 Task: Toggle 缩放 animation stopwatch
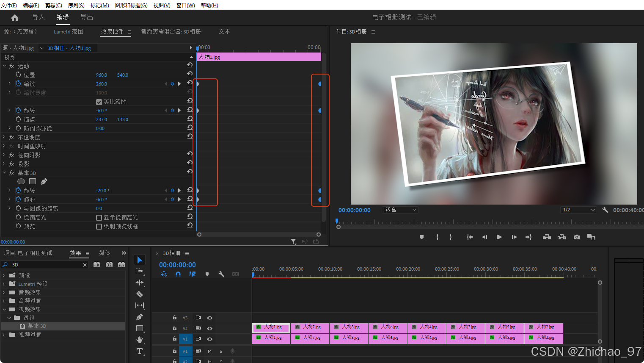18,83
